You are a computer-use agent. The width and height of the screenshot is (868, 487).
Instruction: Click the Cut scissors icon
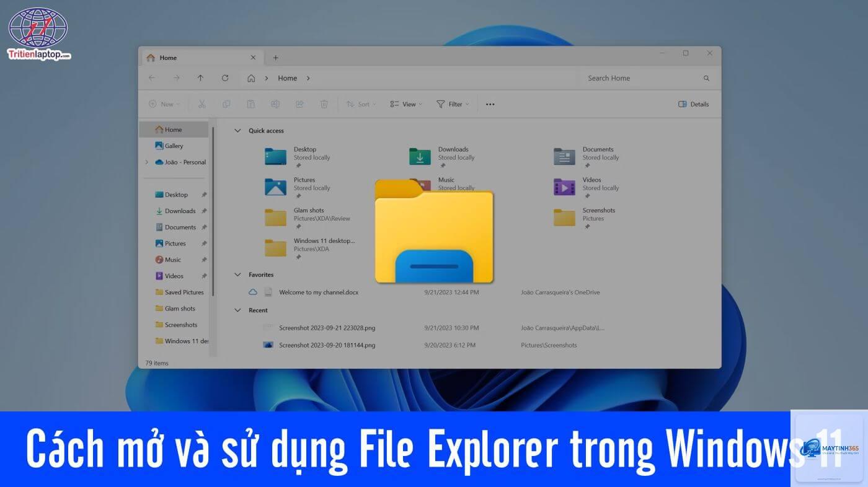click(201, 104)
